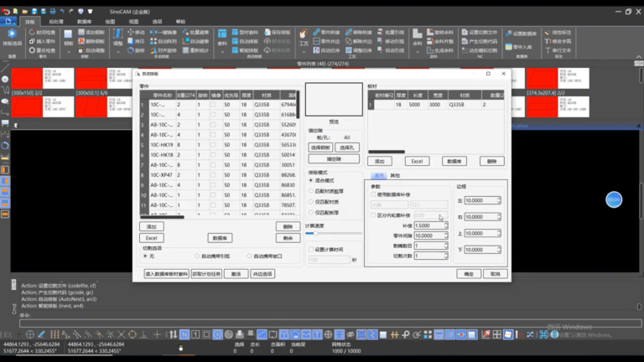This screenshot has width=644, height=362.
Task: Select the 自动阵列 ribbon icon
Action: [153, 41]
